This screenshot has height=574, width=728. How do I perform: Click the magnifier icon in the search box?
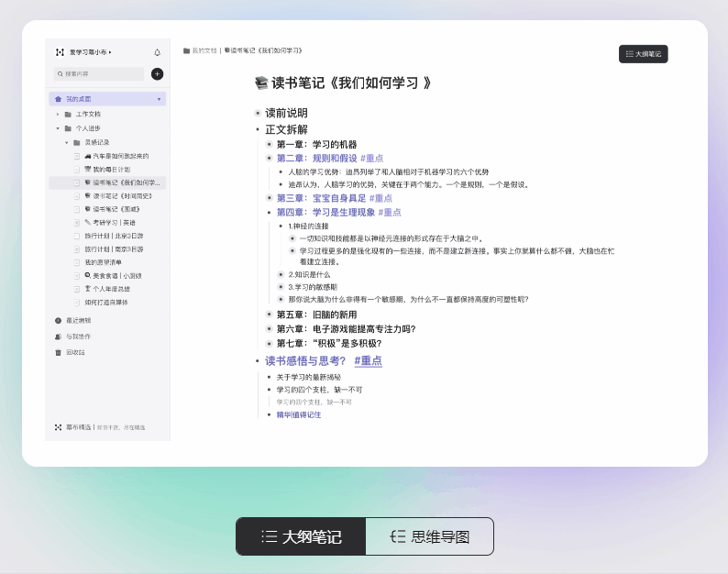tap(61, 74)
